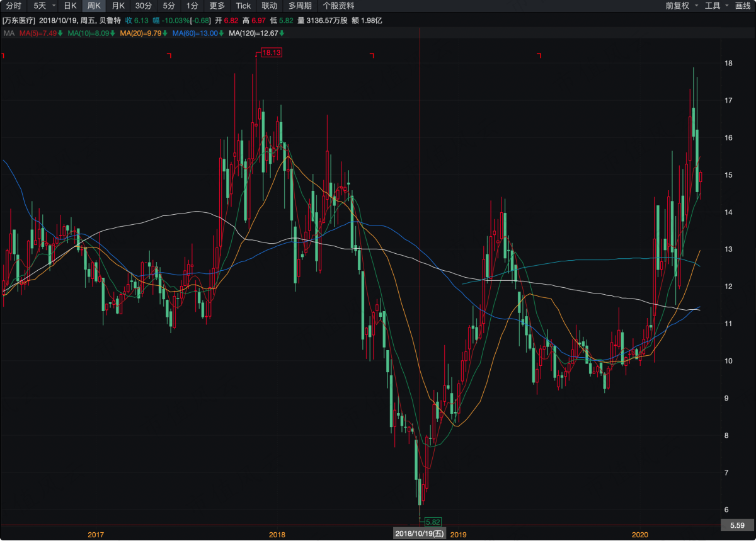Click the 2020 year label on time axis
756x541 pixels.
(639, 534)
